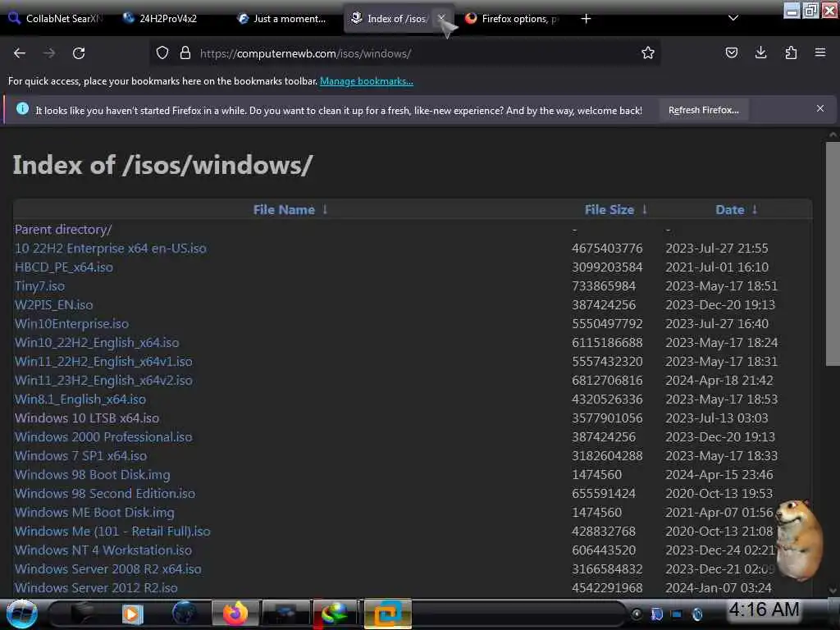
Task: Click date 2024-Apr-18 21:42
Action: pyautogui.click(x=719, y=381)
